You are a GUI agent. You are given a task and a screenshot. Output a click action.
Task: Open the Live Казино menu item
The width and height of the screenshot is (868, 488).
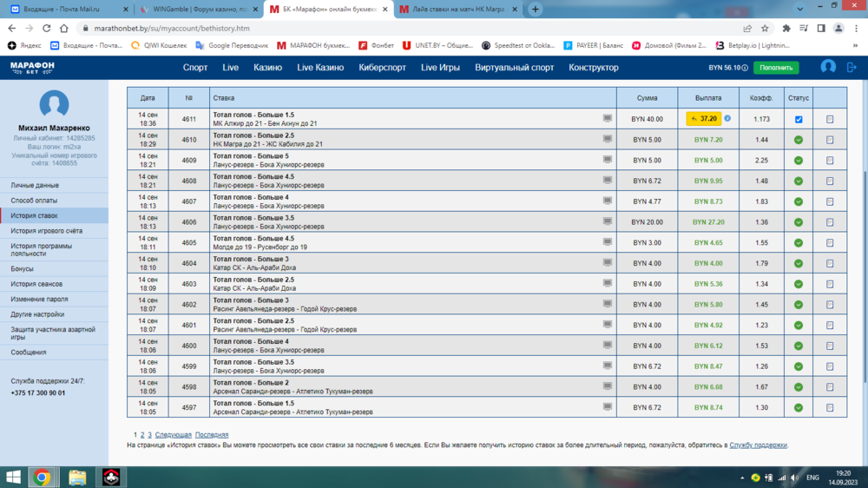tap(320, 68)
